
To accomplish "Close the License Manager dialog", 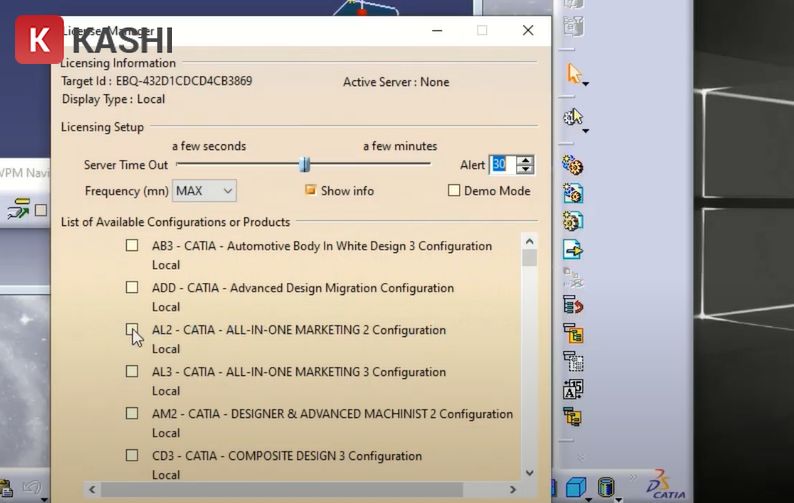I will [528, 30].
